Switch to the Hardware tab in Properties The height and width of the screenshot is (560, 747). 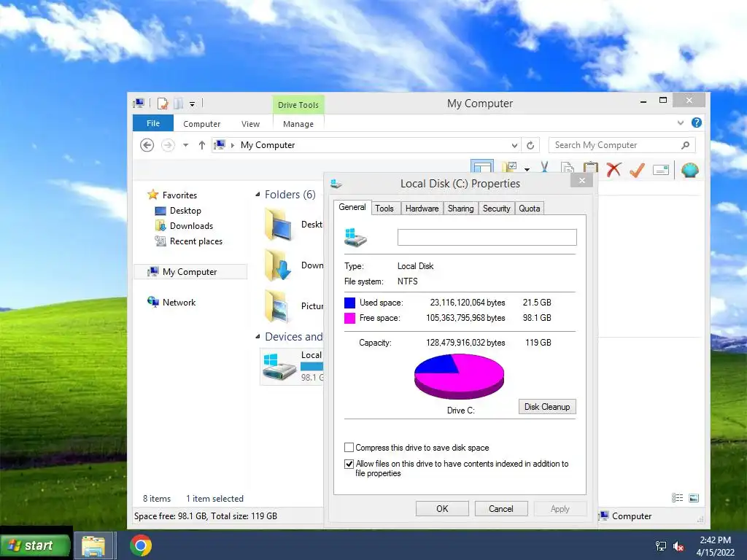422,209
